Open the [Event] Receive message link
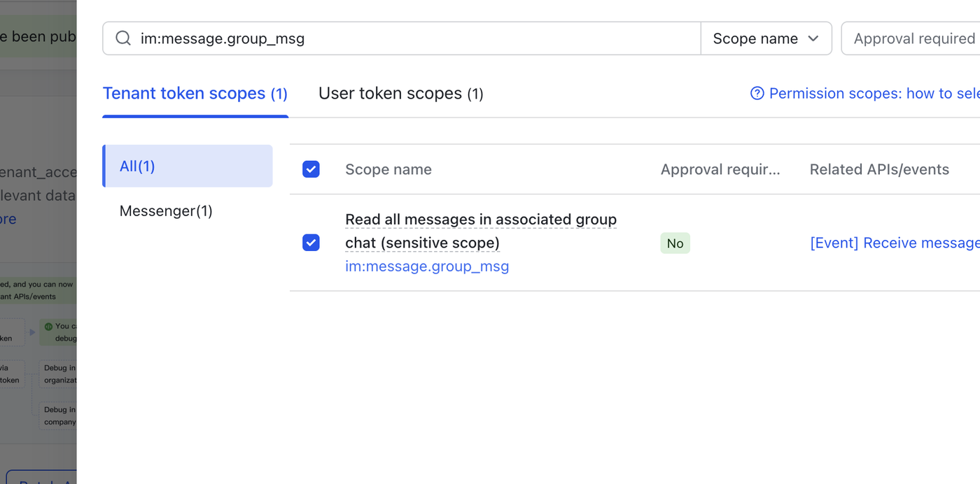Image resolution: width=980 pixels, height=484 pixels. (895, 243)
